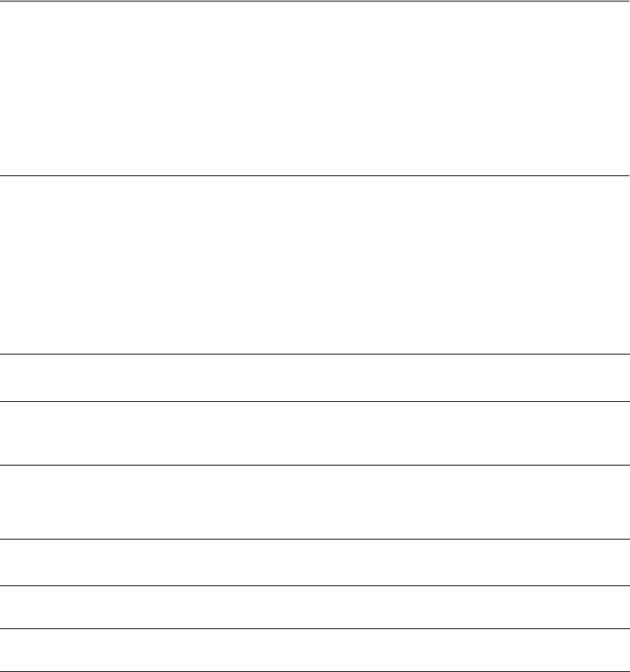Click divider between third and fourth rows
This screenshot has height=672, width=630.
coord(315,401)
